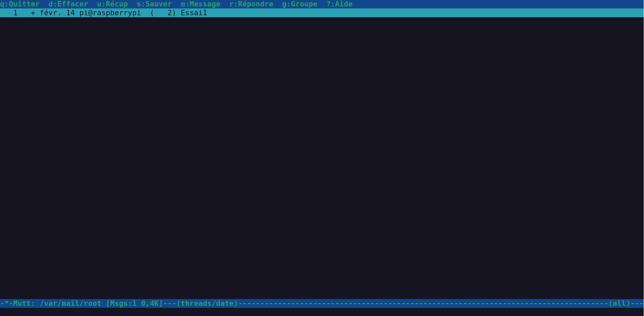This screenshot has width=644, height=316.
Task: Click the u:Récup shortcut label
Action: [112, 4]
